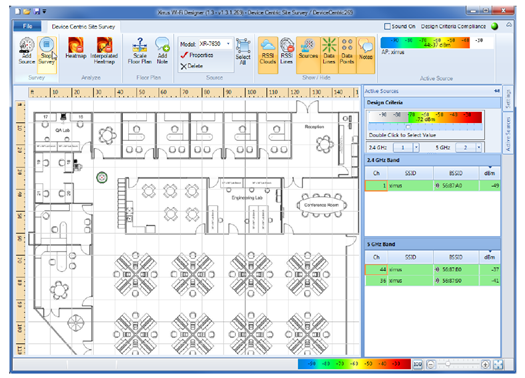Expand the 5 GHz channel dropdown
This screenshot has height=378, width=525.
(x=479, y=147)
